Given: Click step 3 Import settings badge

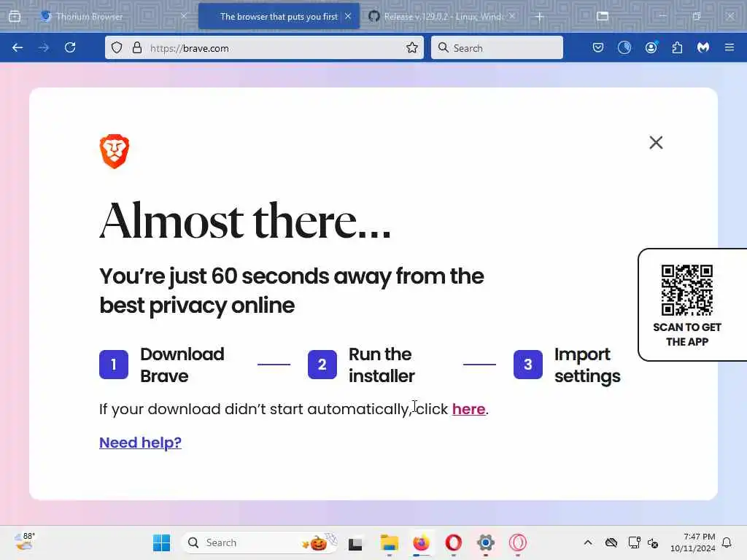Looking at the screenshot, I should tap(528, 365).
